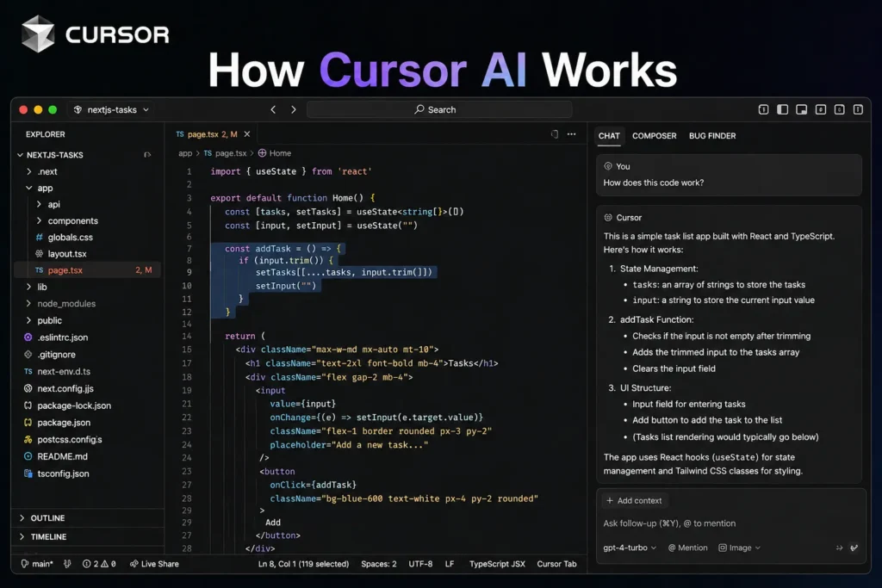Open layout.tsx file
The width and height of the screenshot is (882, 588).
(67, 254)
